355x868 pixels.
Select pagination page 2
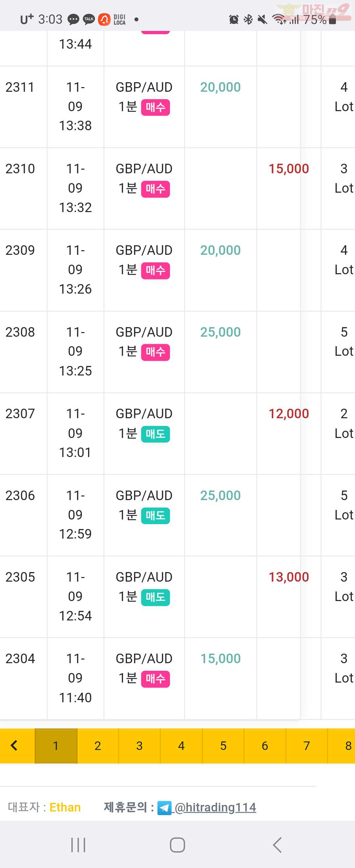tap(98, 746)
